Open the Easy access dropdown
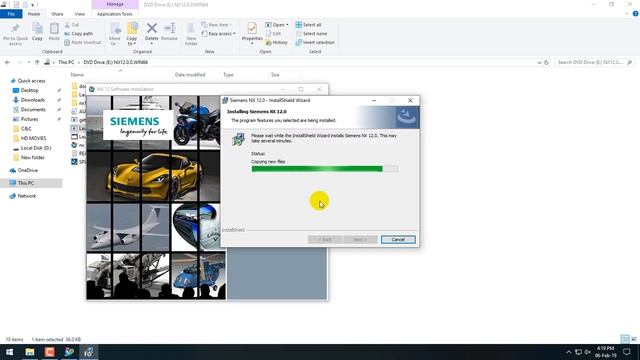 pos(218,33)
